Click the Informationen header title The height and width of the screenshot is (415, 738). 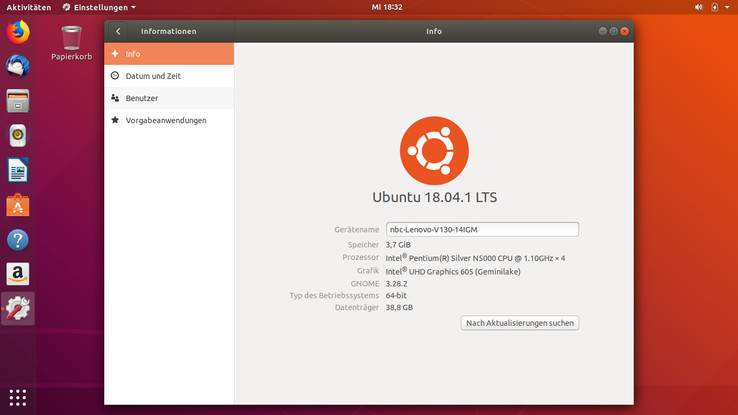(168, 31)
